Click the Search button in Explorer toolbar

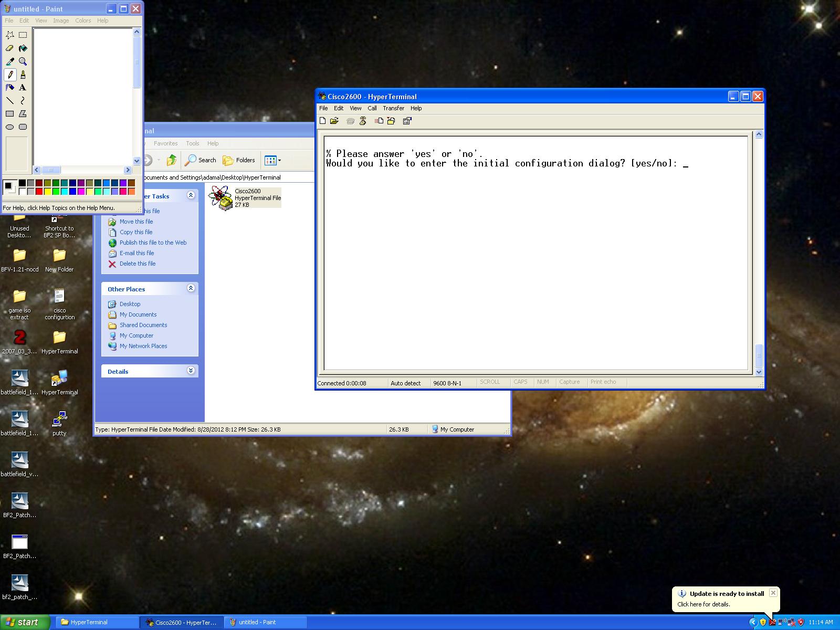pyautogui.click(x=201, y=160)
